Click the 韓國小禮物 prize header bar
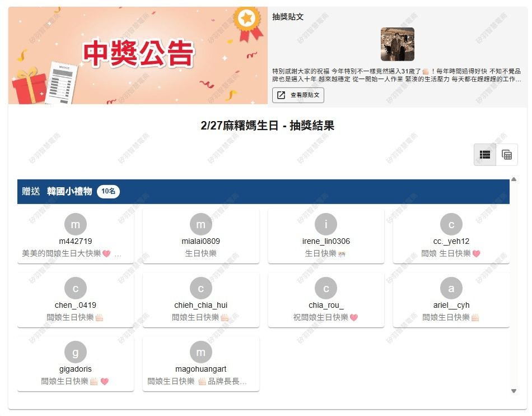The width and height of the screenshot is (532, 416). click(x=263, y=192)
